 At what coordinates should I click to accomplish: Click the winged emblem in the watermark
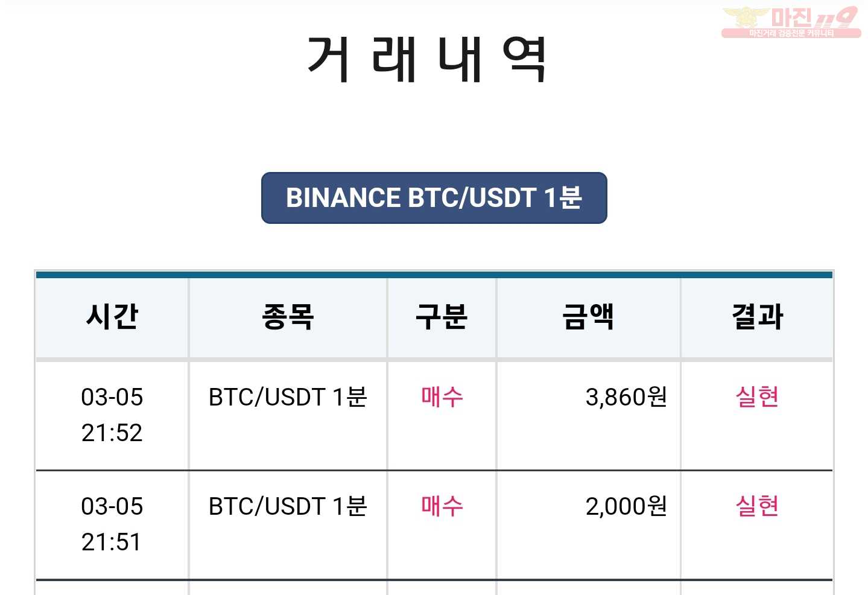click(x=746, y=17)
